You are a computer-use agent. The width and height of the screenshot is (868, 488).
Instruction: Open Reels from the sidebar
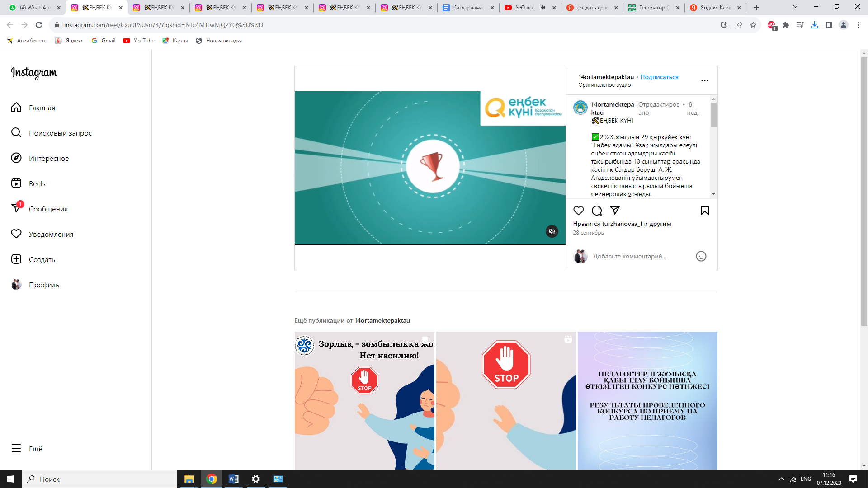[37, 183]
